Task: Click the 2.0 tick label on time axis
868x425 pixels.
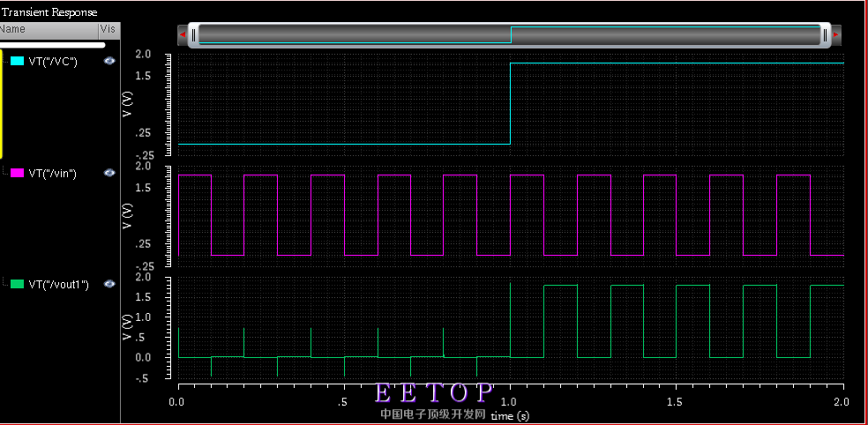Action: coord(843,401)
